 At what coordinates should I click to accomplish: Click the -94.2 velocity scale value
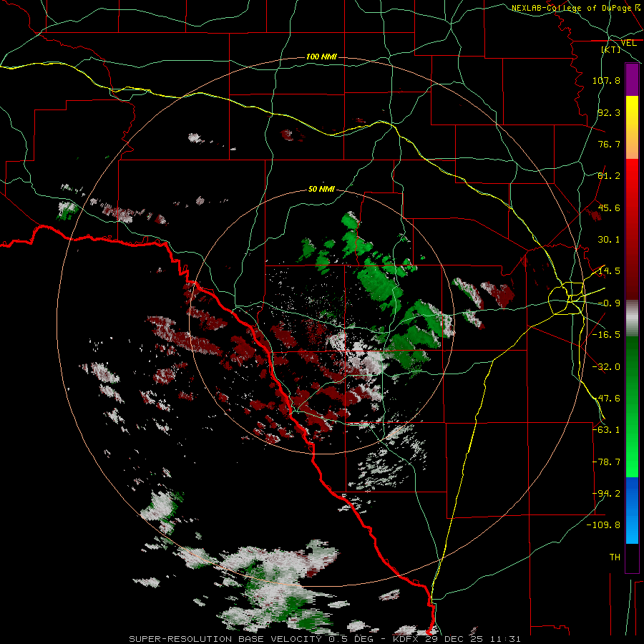(606, 494)
